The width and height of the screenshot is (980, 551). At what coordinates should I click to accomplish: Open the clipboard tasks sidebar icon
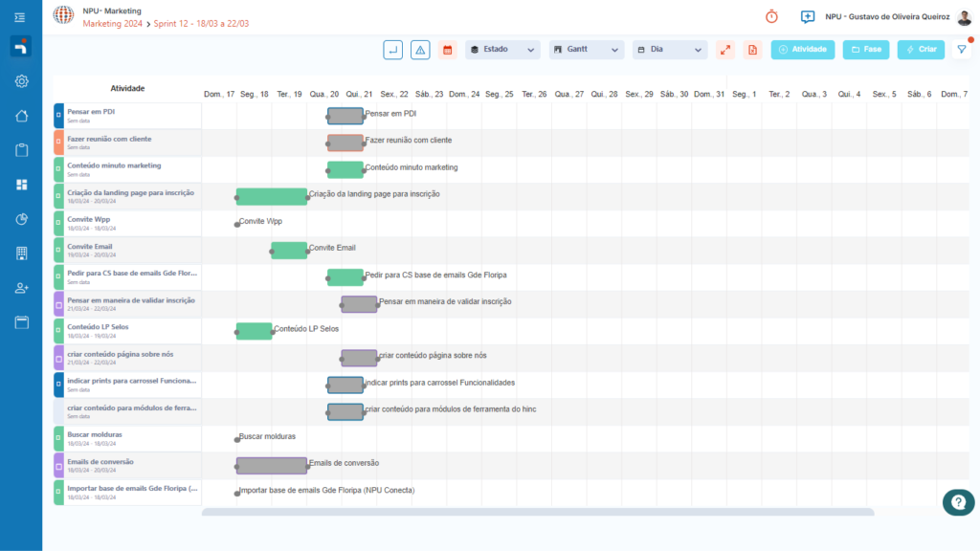click(x=21, y=150)
